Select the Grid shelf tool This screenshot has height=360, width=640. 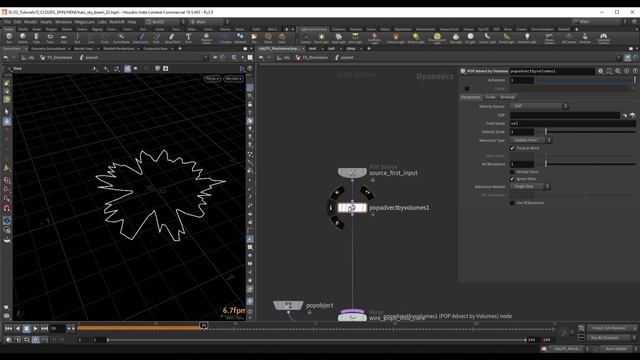click(x=64, y=38)
